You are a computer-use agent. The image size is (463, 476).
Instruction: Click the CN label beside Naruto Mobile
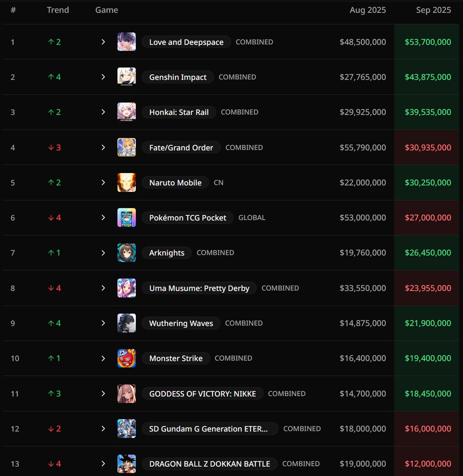tap(219, 182)
